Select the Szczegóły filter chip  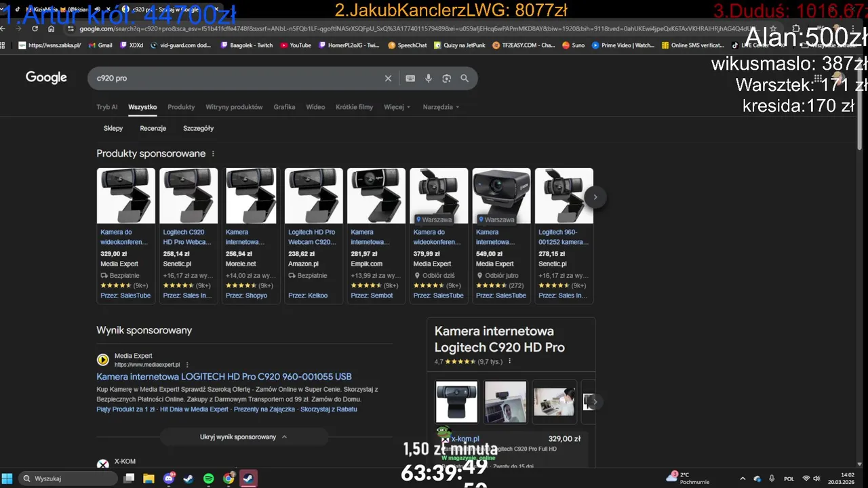pyautogui.click(x=198, y=128)
